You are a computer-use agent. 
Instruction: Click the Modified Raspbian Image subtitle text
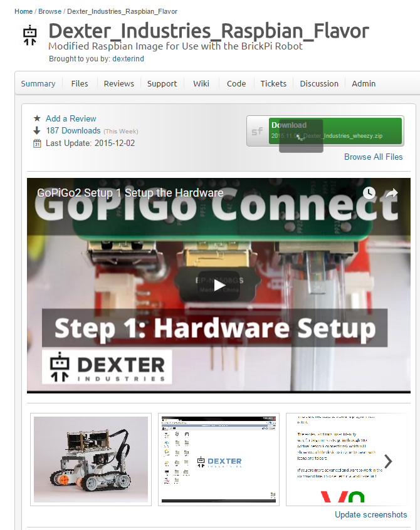(175, 46)
